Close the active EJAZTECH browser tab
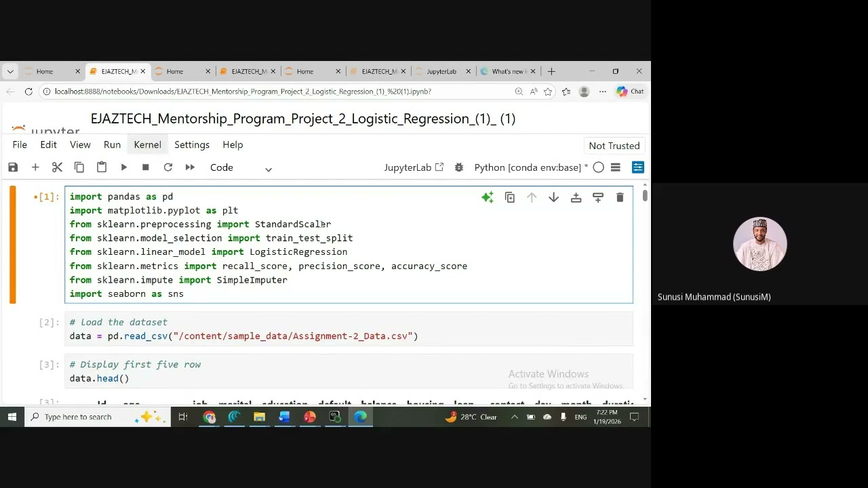Screen dimensions: 868x488 [143, 71]
